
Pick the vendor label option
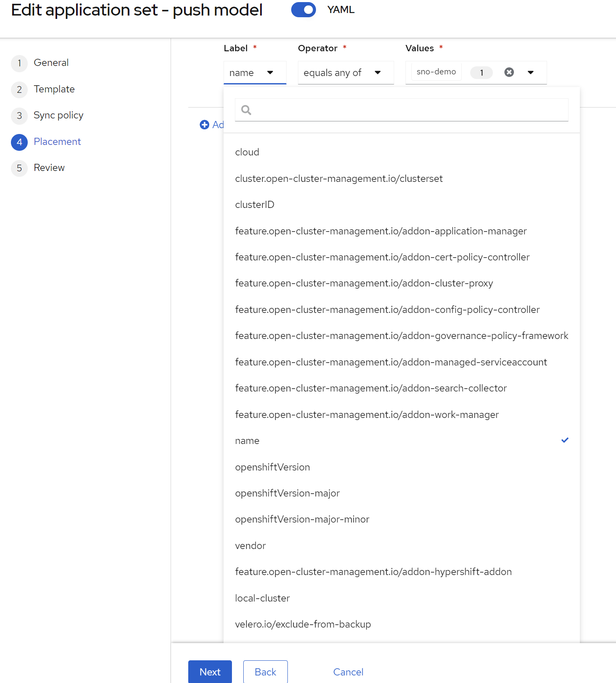(250, 546)
